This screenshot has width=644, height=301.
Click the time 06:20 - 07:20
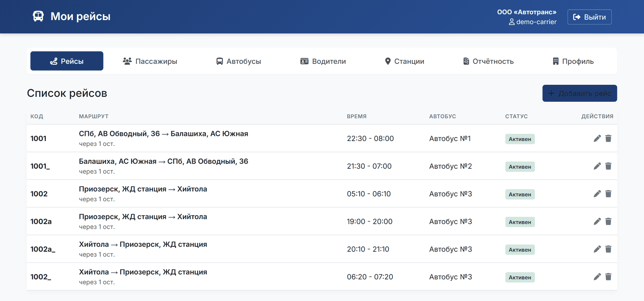pos(370,277)
